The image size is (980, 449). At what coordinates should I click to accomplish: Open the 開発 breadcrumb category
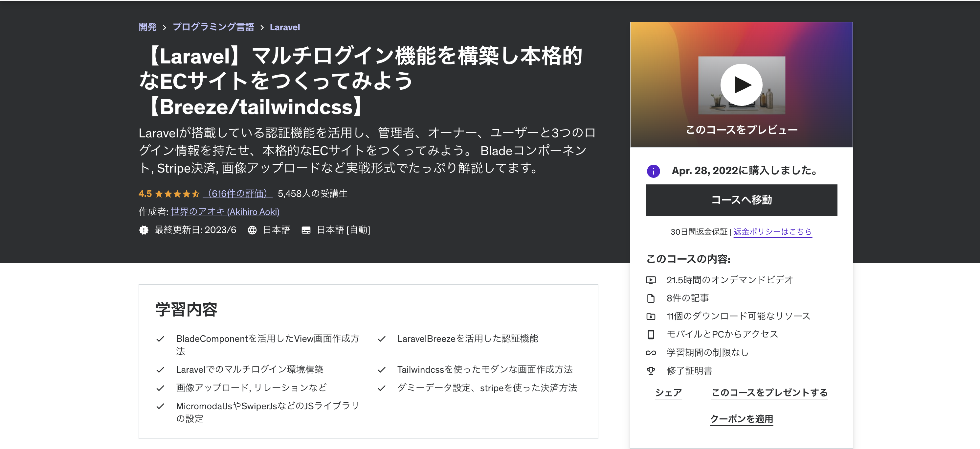coord(147,27)
